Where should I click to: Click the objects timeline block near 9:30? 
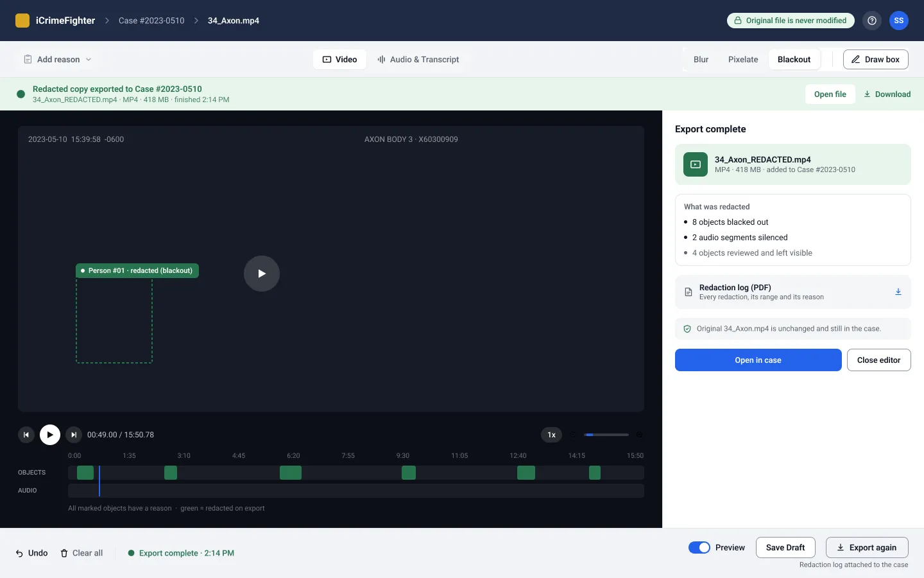pyautogui.click(x=409, y=473)
